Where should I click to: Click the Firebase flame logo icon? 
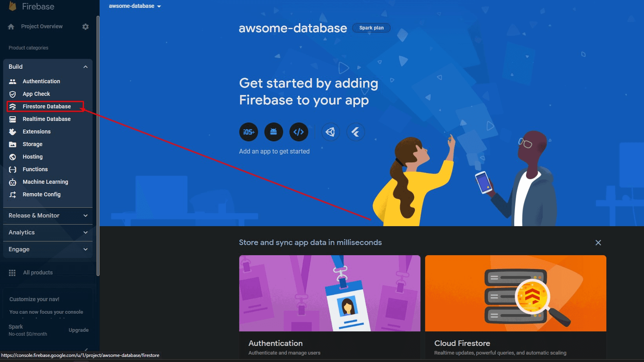coord(13,6)
